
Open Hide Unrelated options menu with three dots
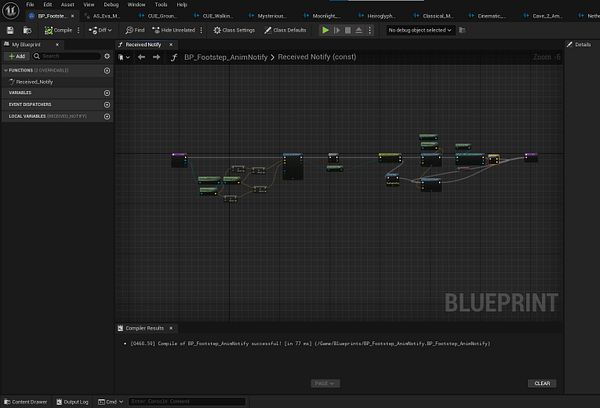(201, 30)
